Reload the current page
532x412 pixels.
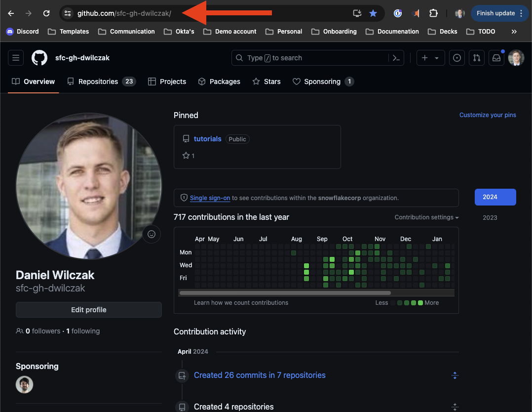pyautogui.click(x=46, y=13)
